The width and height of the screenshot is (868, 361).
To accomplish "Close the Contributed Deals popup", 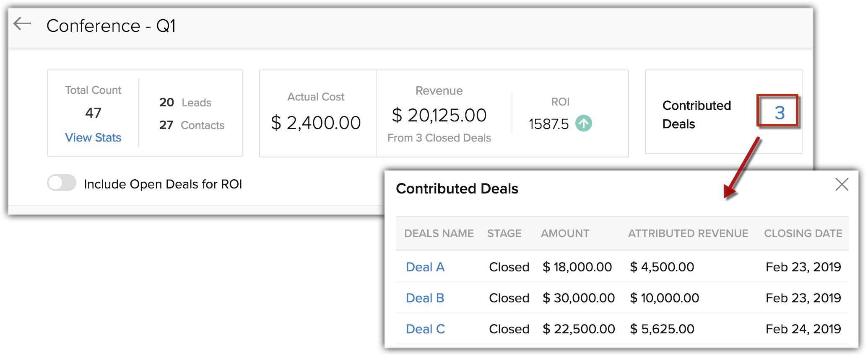I will point(841,184).
